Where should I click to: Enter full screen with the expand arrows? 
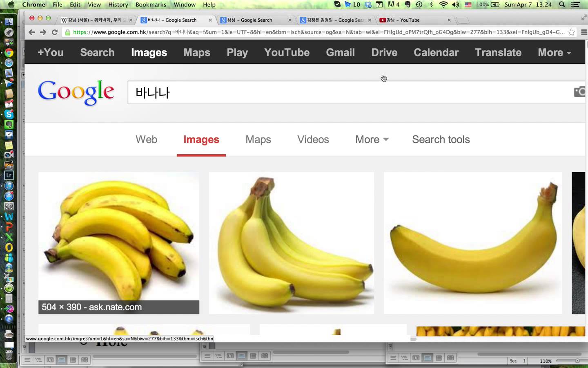coord(583,18)
